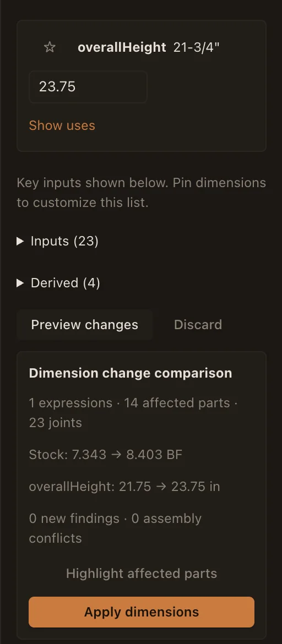Click the Key inputs shown below hint text

click(141, 192)
